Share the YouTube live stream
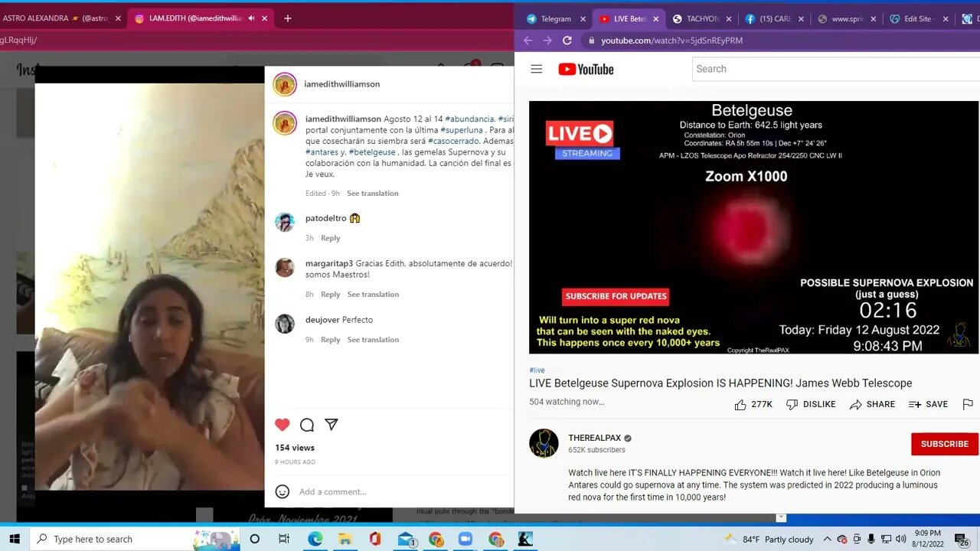Viewport: 980px width, 551px height. click(x=872, y=404)
